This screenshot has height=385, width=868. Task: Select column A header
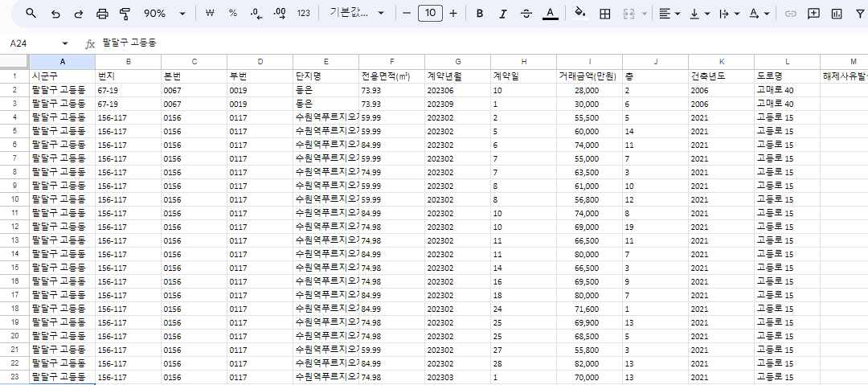tap(63, 62)
